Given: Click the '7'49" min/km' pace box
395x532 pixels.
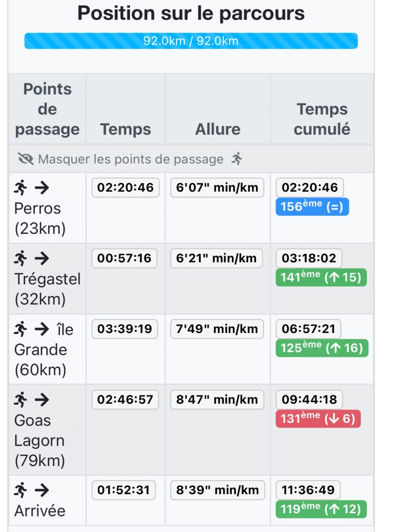Looking at the screenshot, I should point(217,329).
